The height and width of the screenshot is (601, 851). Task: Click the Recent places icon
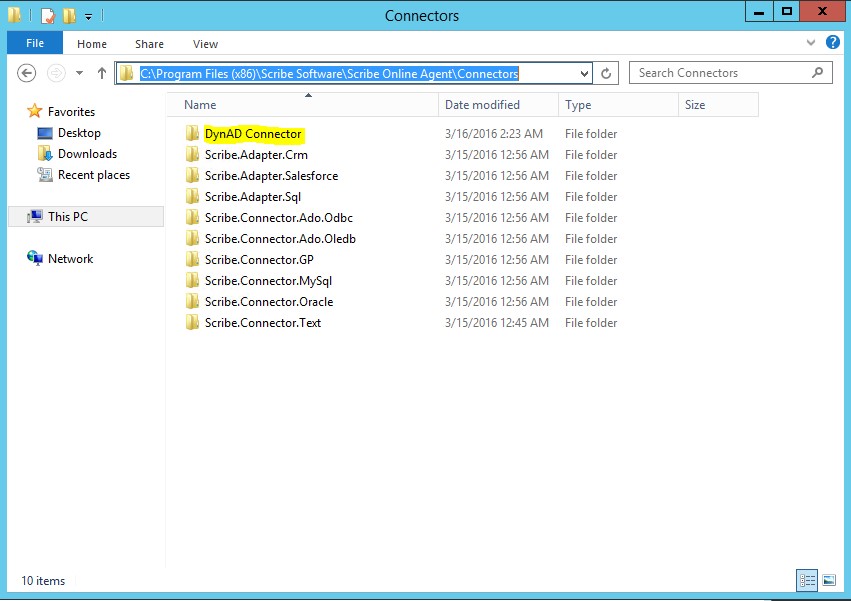click(45, 174)
